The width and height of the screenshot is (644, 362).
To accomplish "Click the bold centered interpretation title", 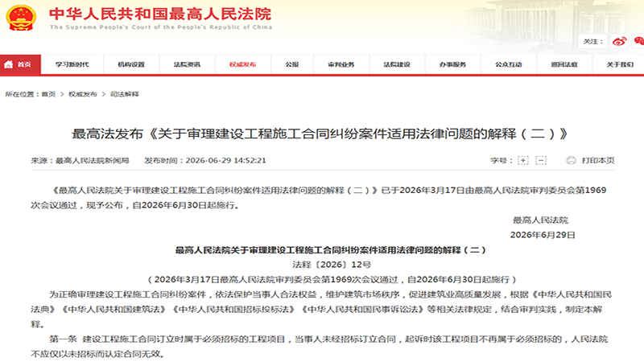I will pyautogui.click(x=331, y=250).
